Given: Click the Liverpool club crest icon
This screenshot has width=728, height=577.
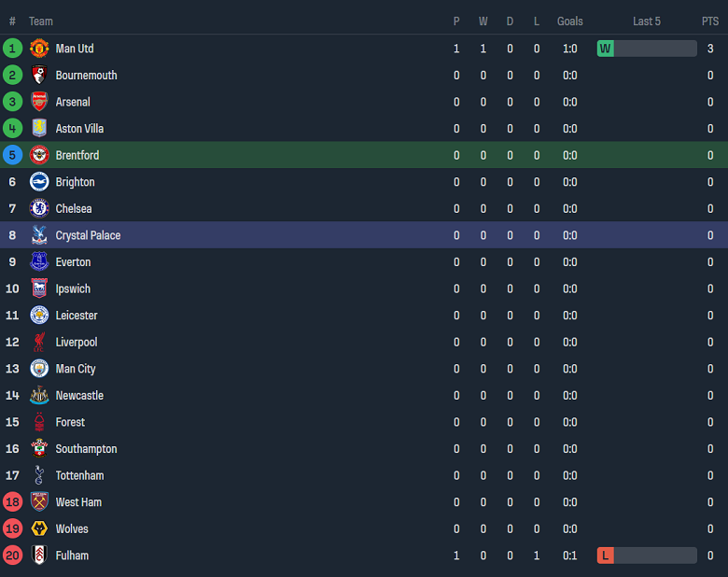Looking at the screenshot, I should (39, 343).
